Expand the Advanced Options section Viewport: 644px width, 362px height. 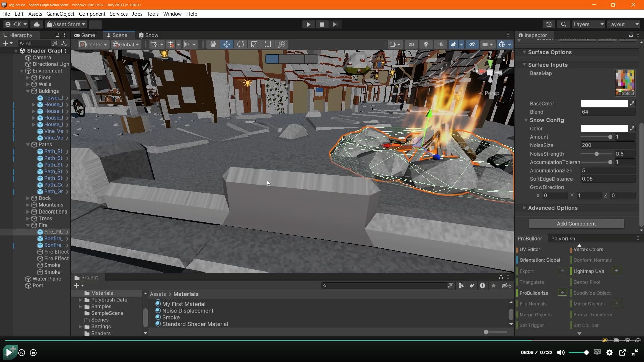[524, 208]
